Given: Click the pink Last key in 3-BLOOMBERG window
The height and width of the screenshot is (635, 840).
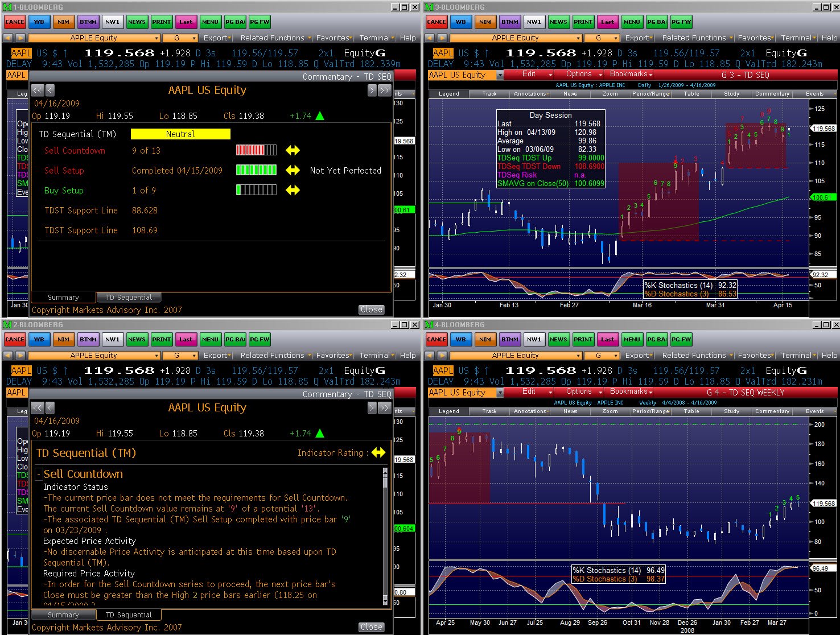Looking at the screenshot, I should click(x=608, y=22).
